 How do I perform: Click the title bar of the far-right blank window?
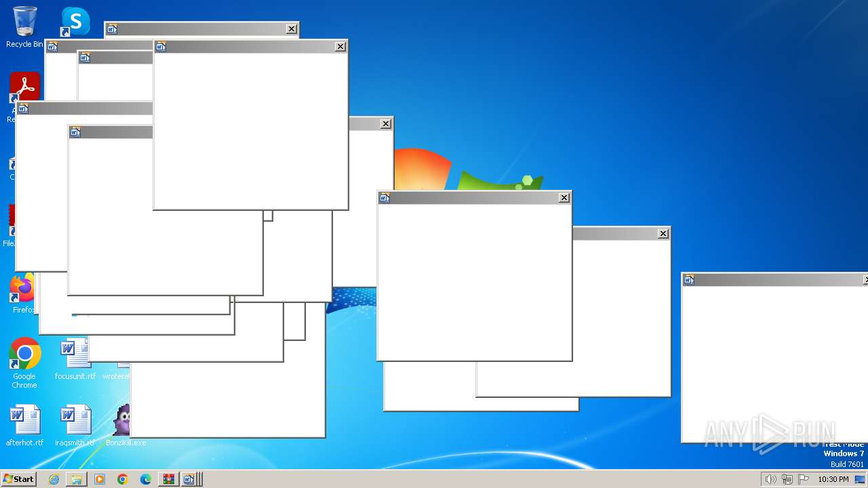[775, 280]
